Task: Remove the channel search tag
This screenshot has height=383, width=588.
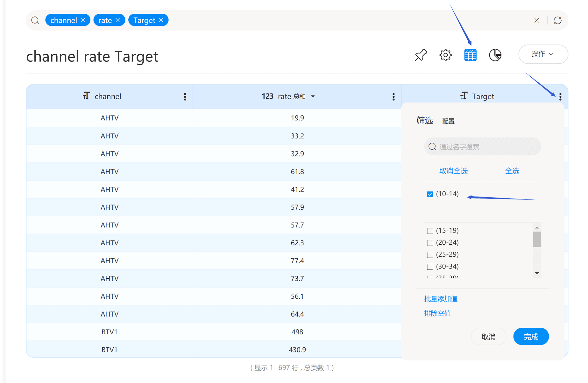Action: pos(83,20)
